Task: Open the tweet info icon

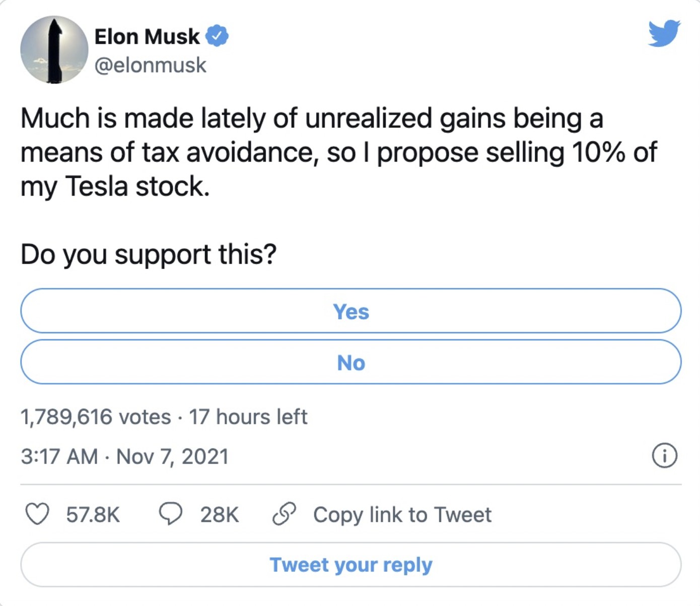Action: (x=664, y=456)
